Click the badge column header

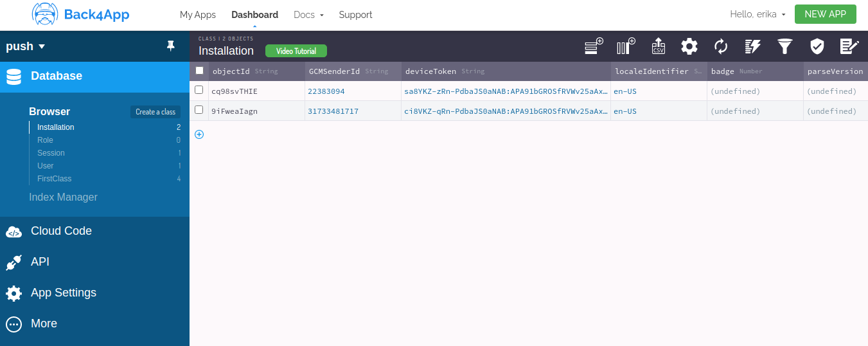[755, 71]
